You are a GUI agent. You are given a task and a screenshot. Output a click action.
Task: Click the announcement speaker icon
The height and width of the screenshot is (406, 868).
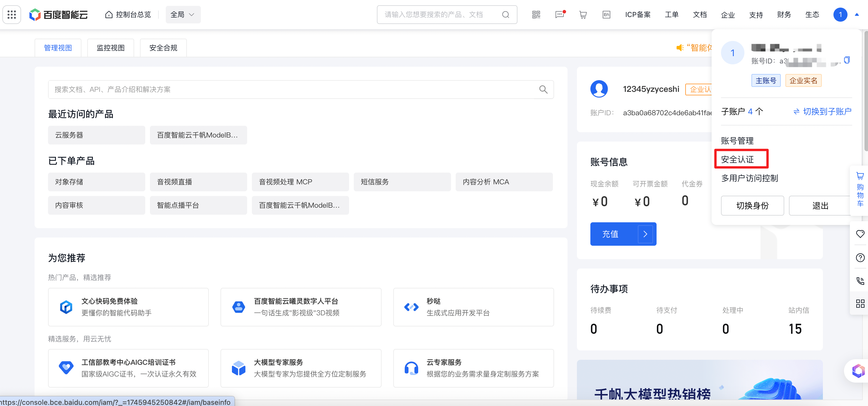[x=680, y=48]
